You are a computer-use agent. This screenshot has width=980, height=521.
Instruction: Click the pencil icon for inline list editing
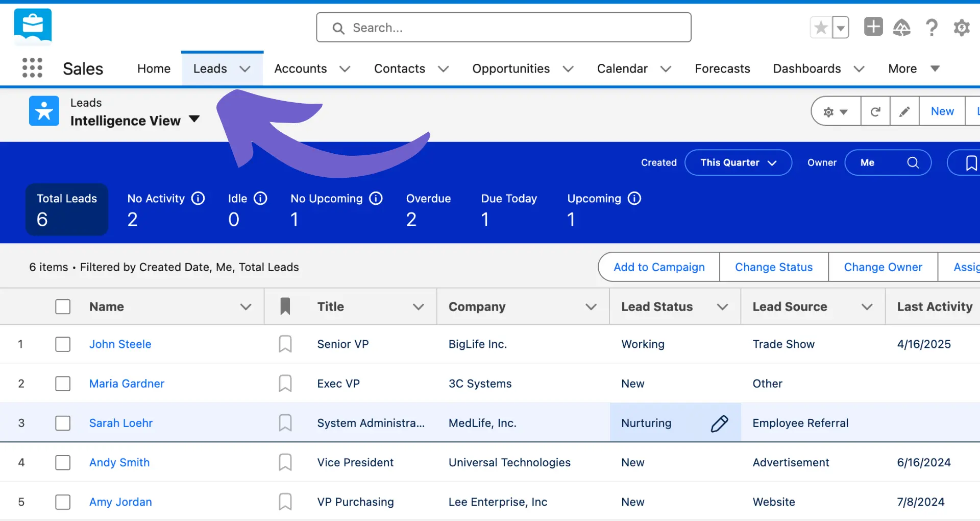coord(904,111)
